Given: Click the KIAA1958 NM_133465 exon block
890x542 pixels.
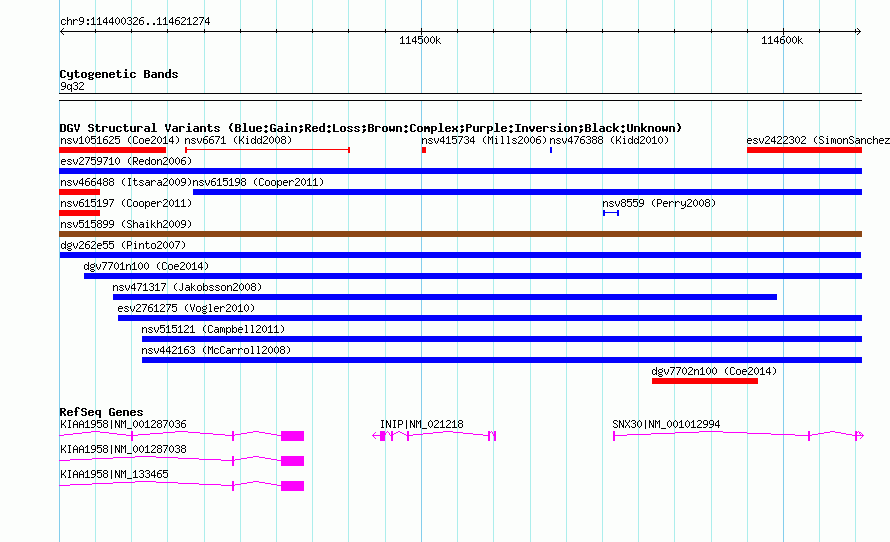Looking at the screenshot, I should pyautogui.click(x=292, y=486).
